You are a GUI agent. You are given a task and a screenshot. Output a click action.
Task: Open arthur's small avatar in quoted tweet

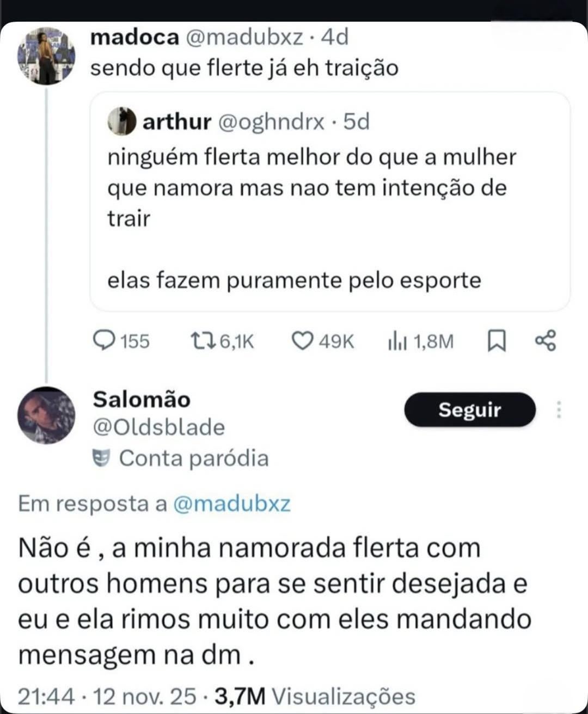coord(122,121)
